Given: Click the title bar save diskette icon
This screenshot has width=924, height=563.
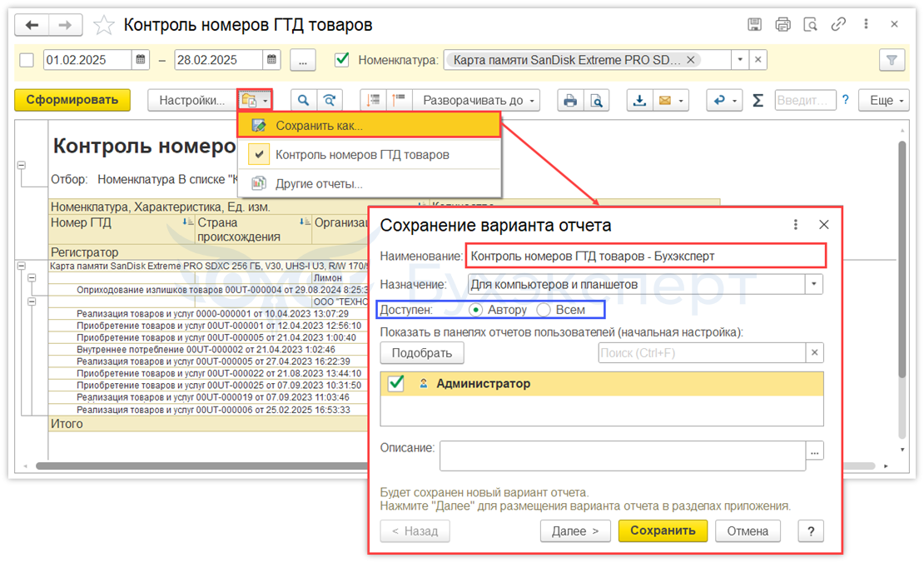Looking at the screenshot, I should click(755, 25).
